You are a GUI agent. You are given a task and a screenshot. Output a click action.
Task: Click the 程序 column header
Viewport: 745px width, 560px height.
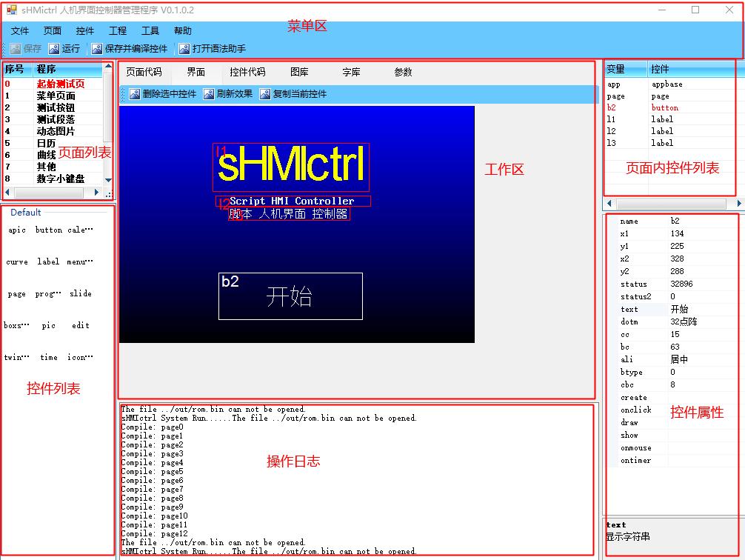pos(68,69)
